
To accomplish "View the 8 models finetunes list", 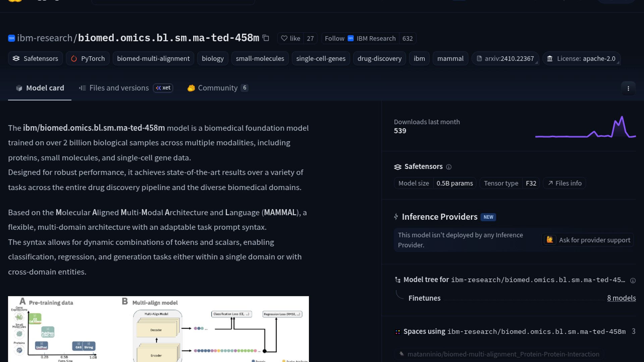I will click(x=621, y=298).
